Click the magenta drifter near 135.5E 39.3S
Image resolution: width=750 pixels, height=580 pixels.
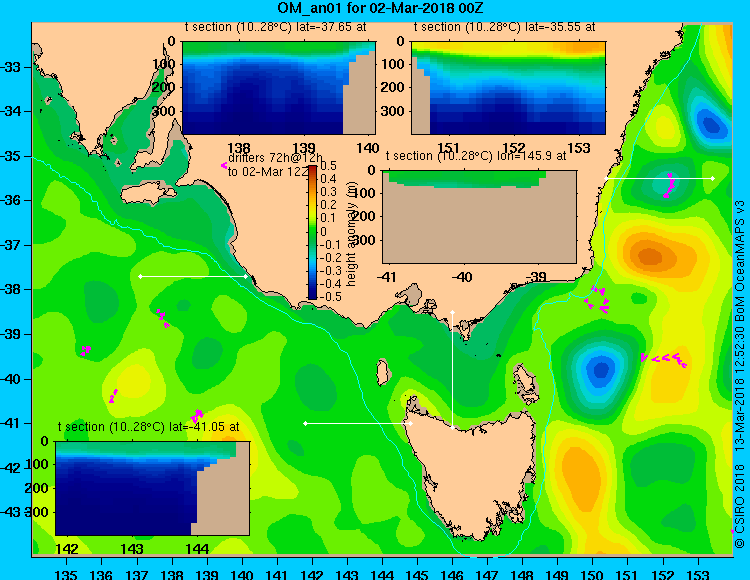(85, 350)
